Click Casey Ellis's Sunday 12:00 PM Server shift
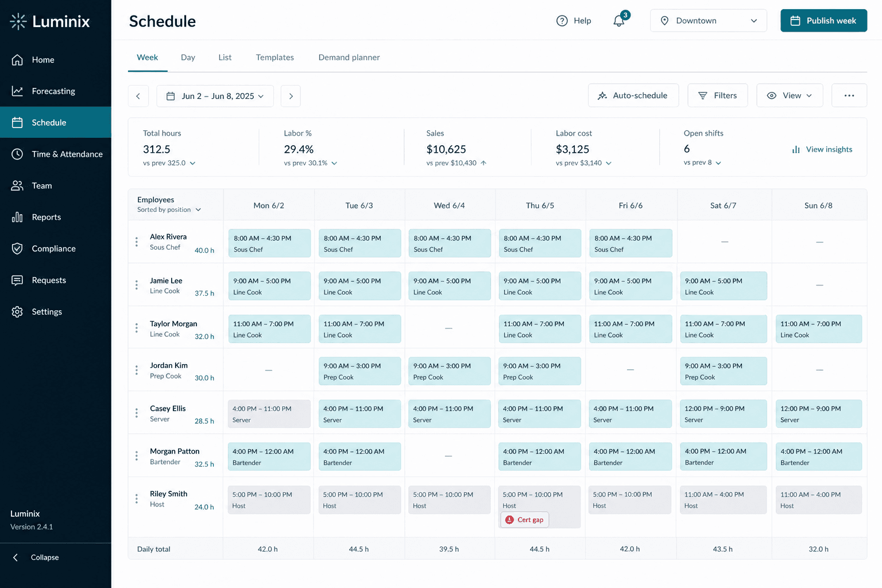Screen dimensions: 882x588 click(819, 414)
